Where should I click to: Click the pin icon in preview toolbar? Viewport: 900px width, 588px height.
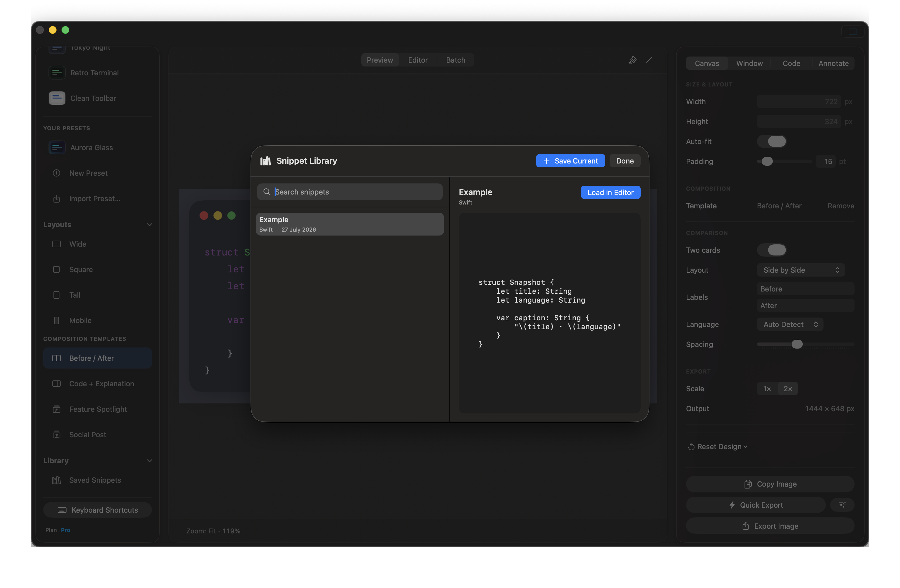coord(633,60)
